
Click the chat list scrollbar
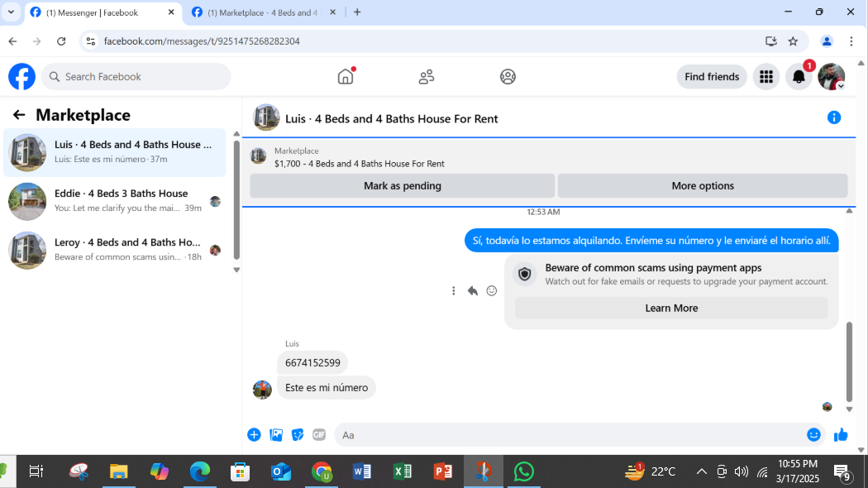click(x=236, y=200)
